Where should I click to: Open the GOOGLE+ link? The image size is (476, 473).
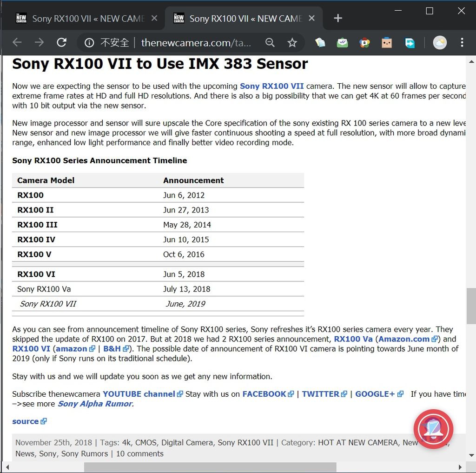tap(379, 394)
